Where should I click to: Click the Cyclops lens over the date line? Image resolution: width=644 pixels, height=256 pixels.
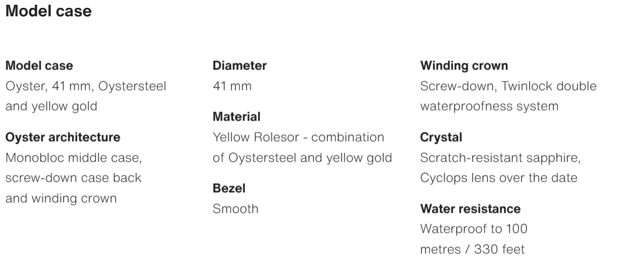pos(498,178)
